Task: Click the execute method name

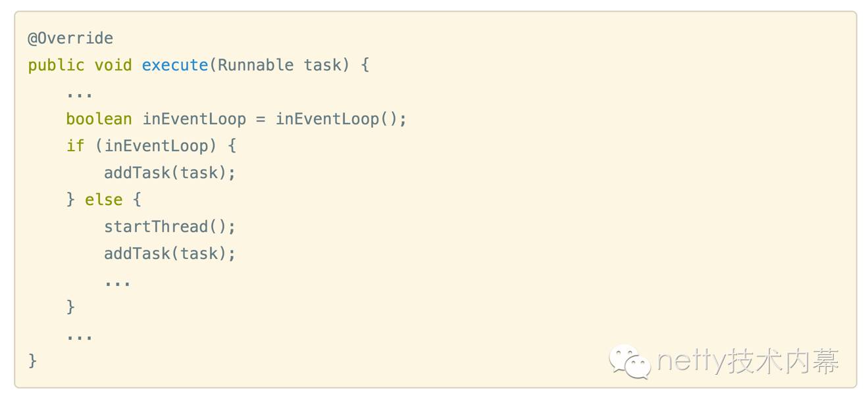Action: coord(175,65)
